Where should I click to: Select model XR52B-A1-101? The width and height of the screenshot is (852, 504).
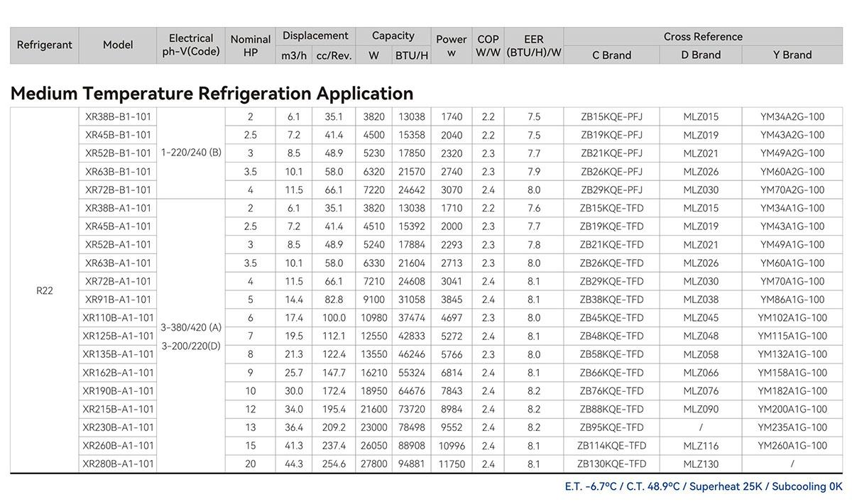pos(118,245)
